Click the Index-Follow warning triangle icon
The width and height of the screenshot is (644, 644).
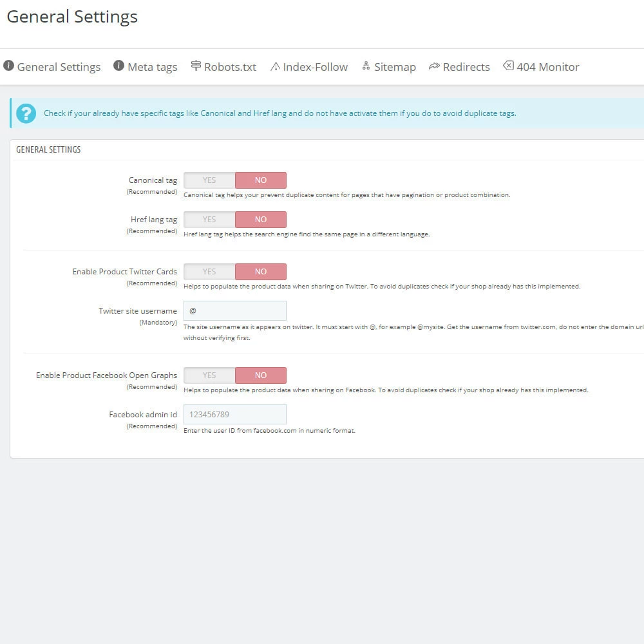coord(275,66)
